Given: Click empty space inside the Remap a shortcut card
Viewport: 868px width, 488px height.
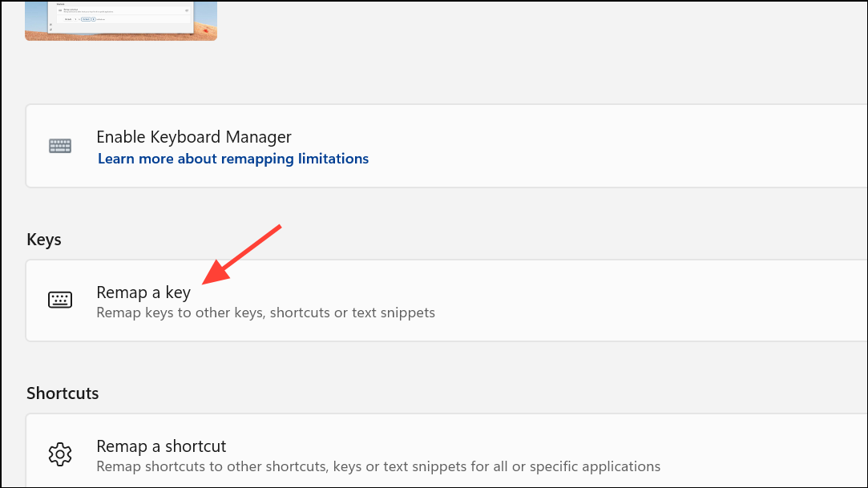Looking at the screenshot, I should (x=761, y=454).
